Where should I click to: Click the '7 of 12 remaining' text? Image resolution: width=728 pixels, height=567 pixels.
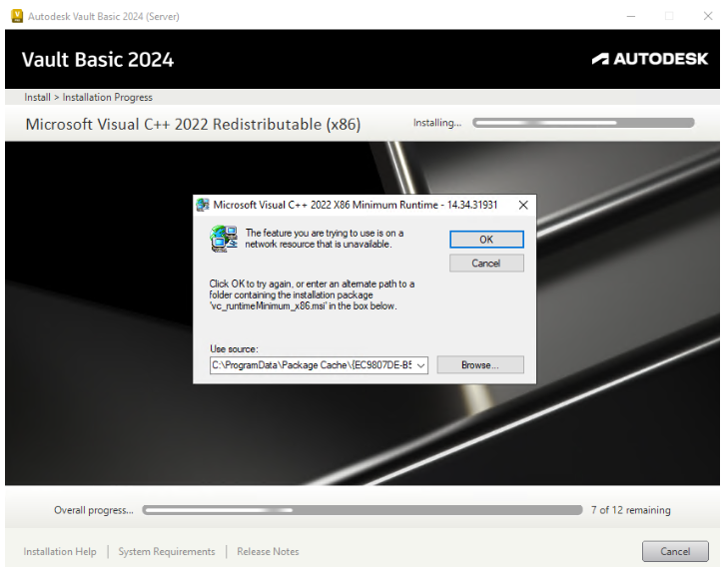click(630, 510)
